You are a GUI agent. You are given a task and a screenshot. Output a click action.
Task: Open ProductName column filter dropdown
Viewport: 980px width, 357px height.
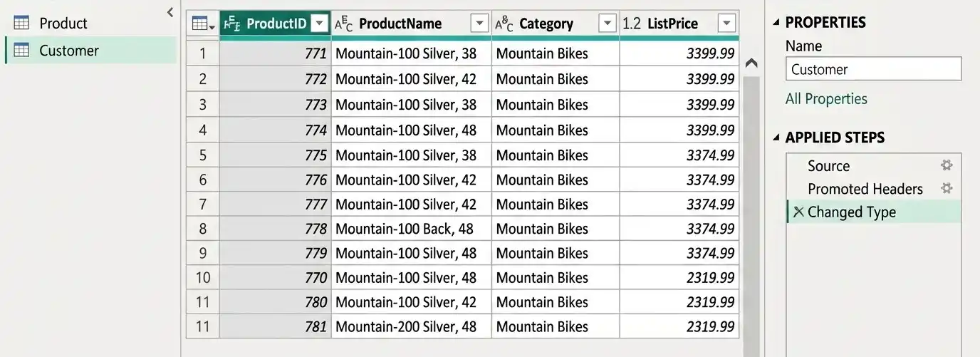(x=480, y=24)
